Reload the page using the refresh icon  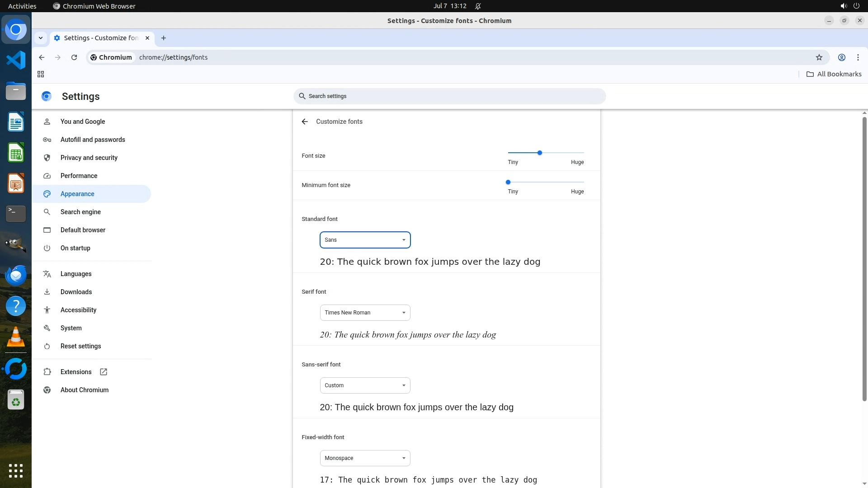(x=74, y=57)
